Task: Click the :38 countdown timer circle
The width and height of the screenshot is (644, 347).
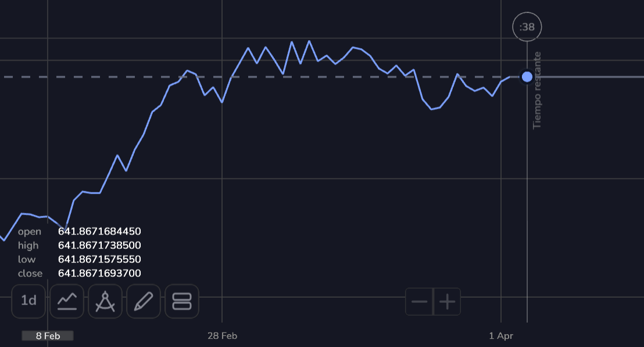Action: click(x=526, y=26)
